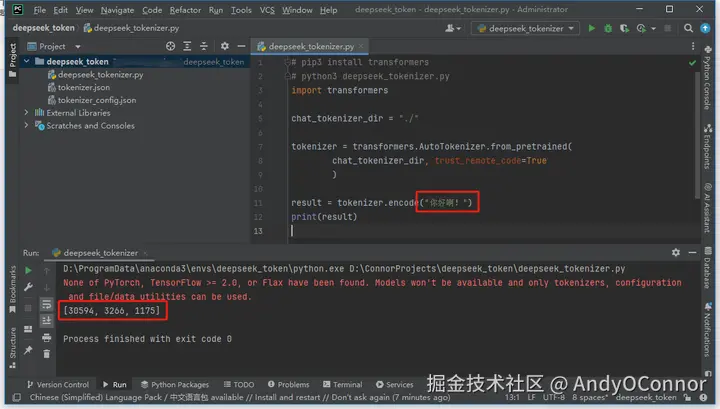The height and width of the screenshot is (409, 720).
Task: Toggle Bookmarks tool window stripe
Action: (x=12, y=289)
